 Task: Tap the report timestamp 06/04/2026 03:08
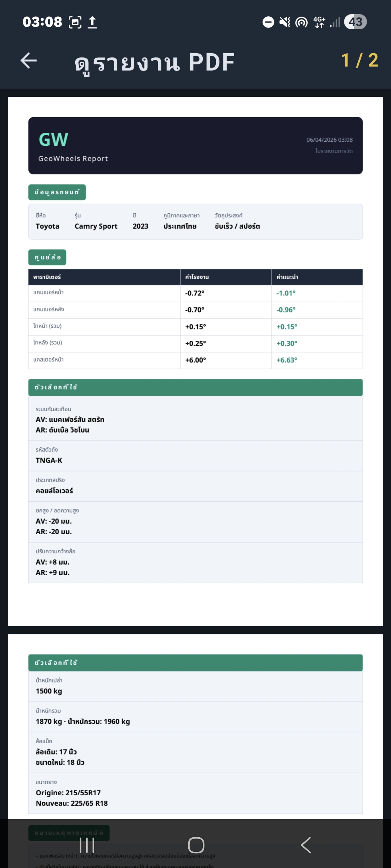pyautogui.click(x=329, y=140)
